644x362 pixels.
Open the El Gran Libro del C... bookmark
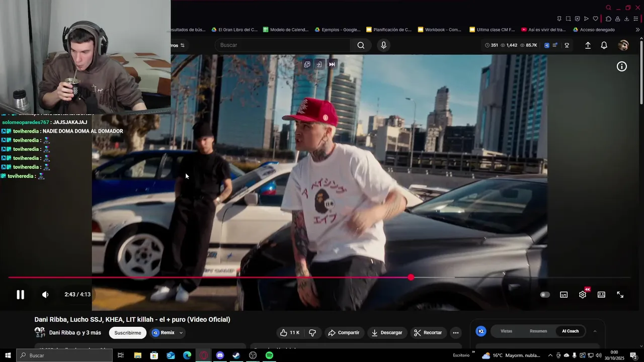234,30
